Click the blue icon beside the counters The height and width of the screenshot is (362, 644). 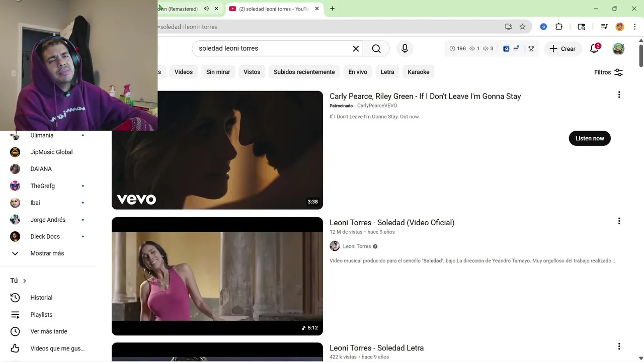pos(506,49)
